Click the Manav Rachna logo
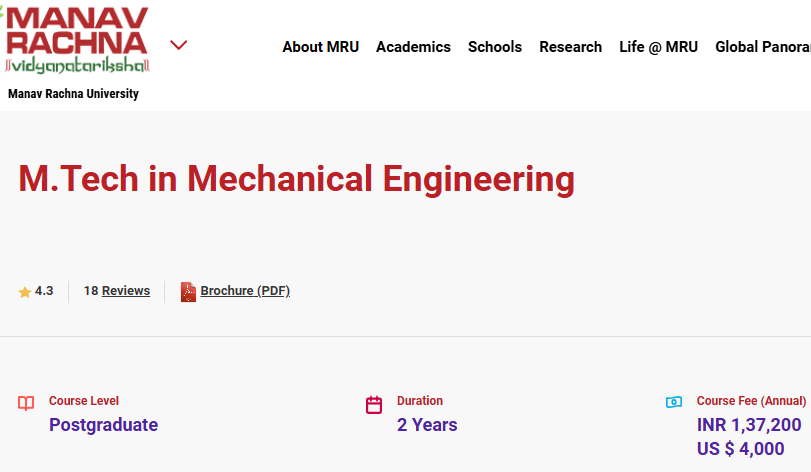The width and height of the screenshot is (811, 472). click(76, 40)
